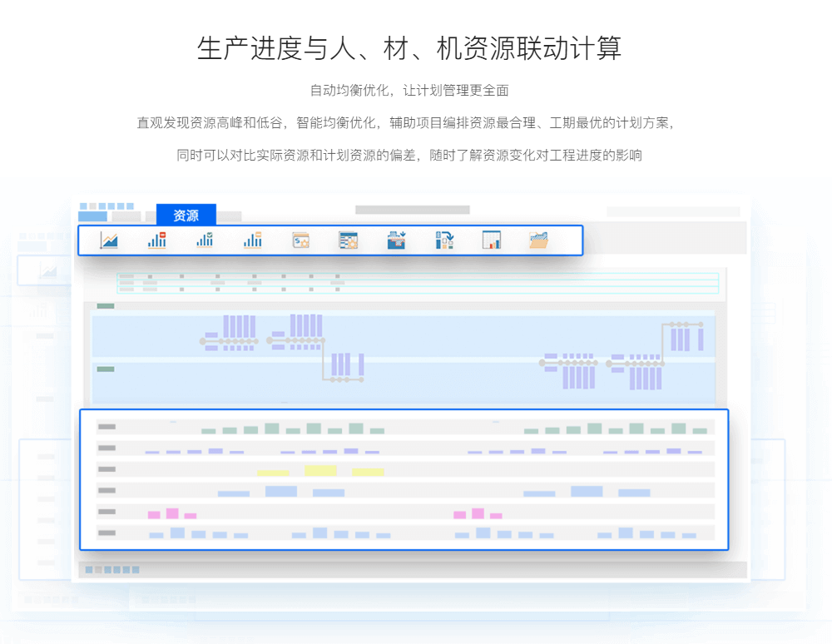Click the bottom status bar blue squares
The height and width of the screenshot is (644, 832).
tap(112, 570)
